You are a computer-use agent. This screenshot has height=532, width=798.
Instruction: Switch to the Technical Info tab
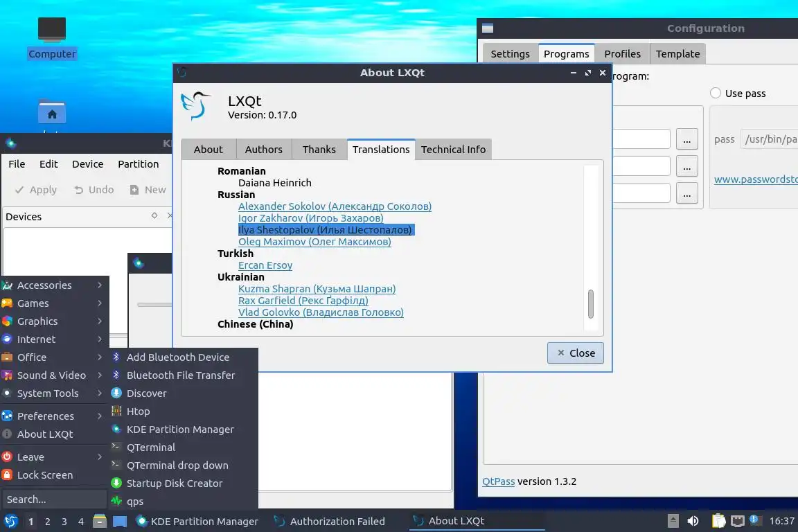(x=453, y=150)
